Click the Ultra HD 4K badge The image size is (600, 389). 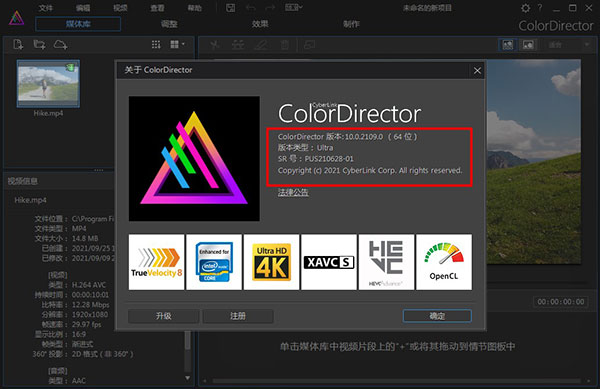[271, 262]
